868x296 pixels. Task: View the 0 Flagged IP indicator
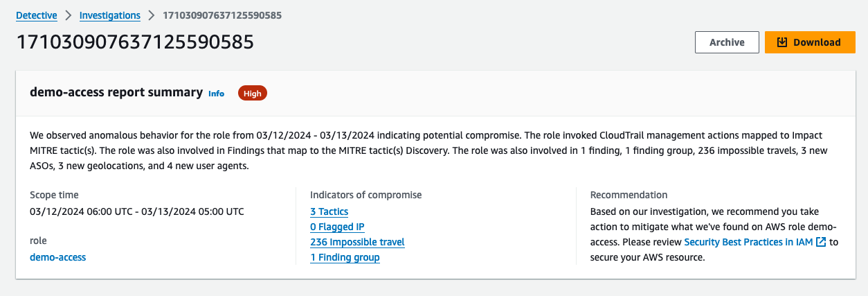tap(337, 227)
